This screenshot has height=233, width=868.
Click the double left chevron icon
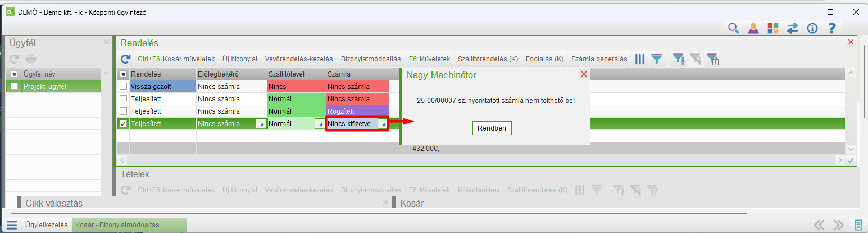(x=819, y=225)
